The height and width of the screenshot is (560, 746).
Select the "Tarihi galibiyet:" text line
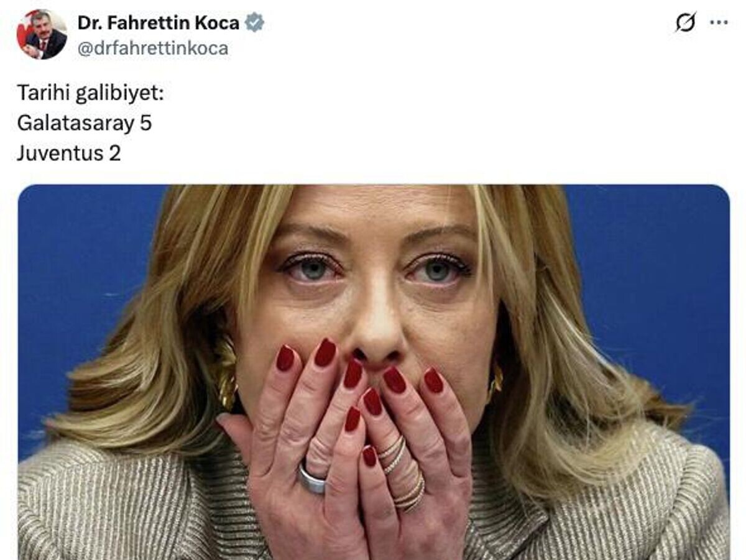[x=91, y=95]
